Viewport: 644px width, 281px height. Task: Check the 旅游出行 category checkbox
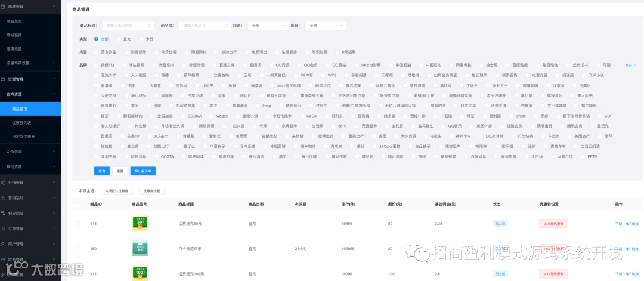click(x=216, y=52)
